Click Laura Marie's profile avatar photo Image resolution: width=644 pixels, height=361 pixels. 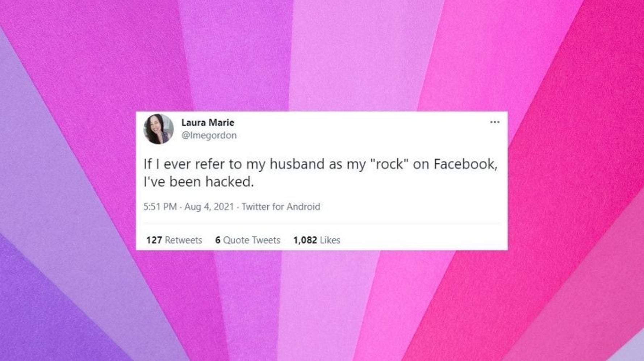click(x=159, y=129)
